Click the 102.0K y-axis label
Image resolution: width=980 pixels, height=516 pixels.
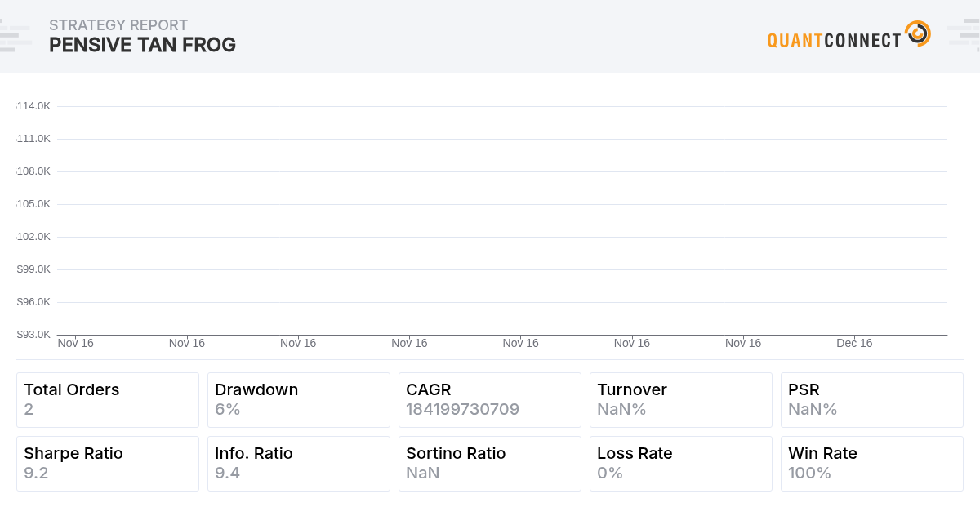33,237
